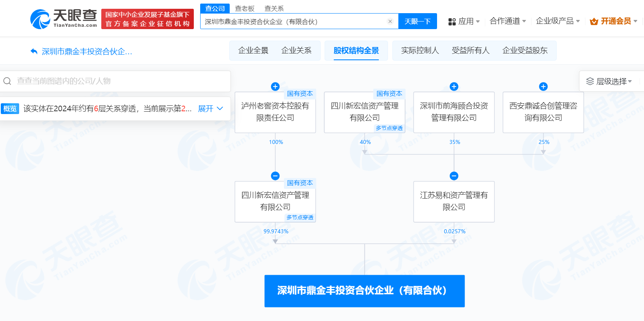Open the 深圳市鼎金丰投资合伙企… breadcrumb link
Screen dimensions: 644x321
[87, 51]
